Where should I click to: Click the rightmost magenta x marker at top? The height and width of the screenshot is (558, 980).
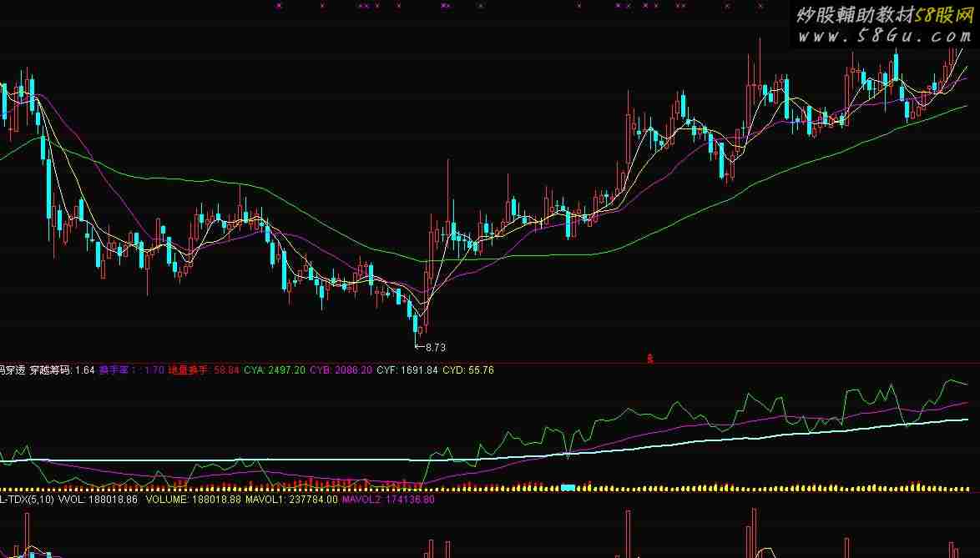pyautogui.click(x=760, y=6)
